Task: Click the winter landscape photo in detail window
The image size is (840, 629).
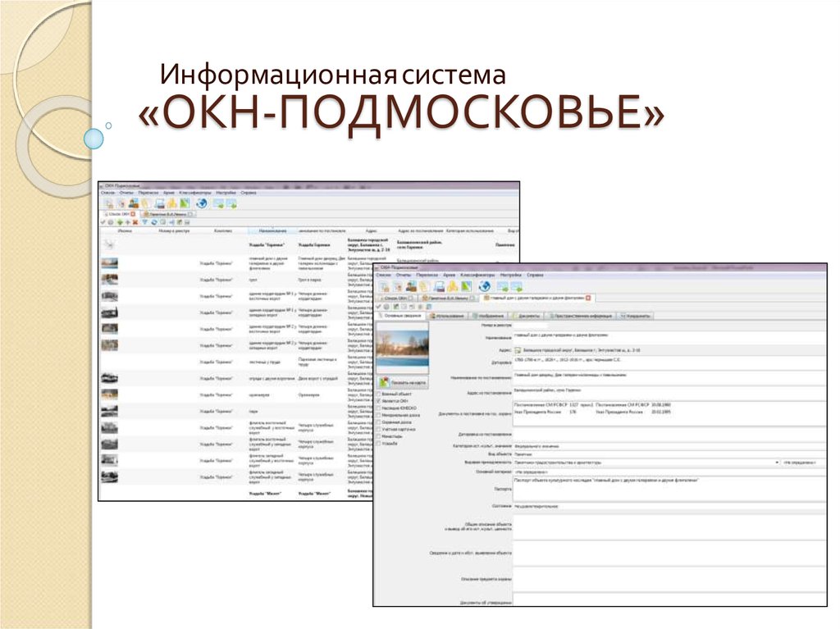Action: coord(402,349)
